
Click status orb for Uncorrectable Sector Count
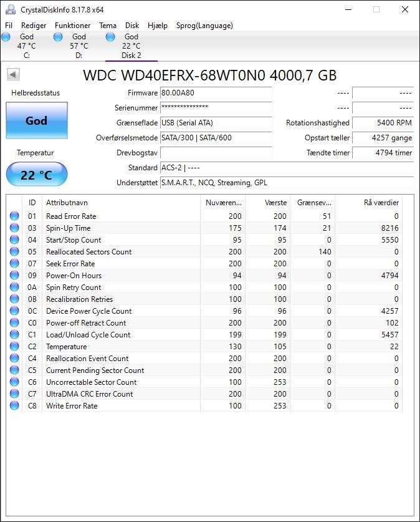click(x=14, y=382)
